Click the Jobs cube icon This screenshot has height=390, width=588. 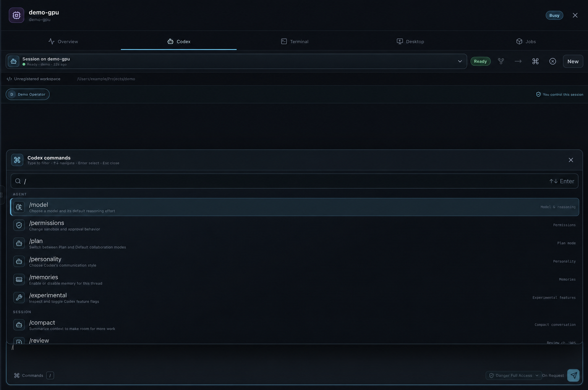tap(519, 41)
